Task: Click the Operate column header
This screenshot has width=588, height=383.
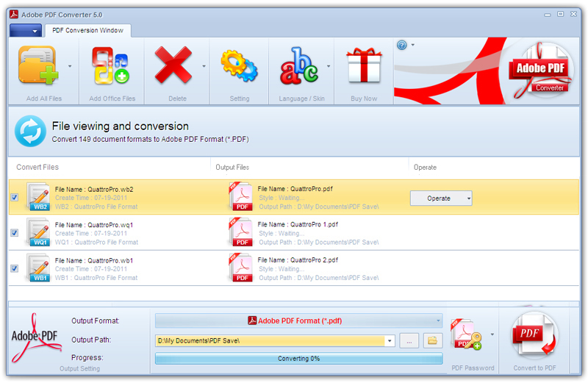Action: coord(425,168)
